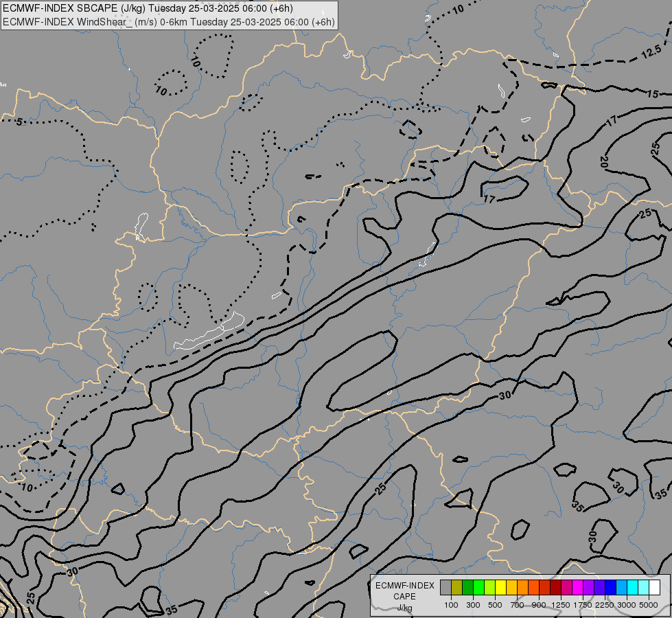
Task: Pick the pure blue legend swatch
Action: (611, 588)
